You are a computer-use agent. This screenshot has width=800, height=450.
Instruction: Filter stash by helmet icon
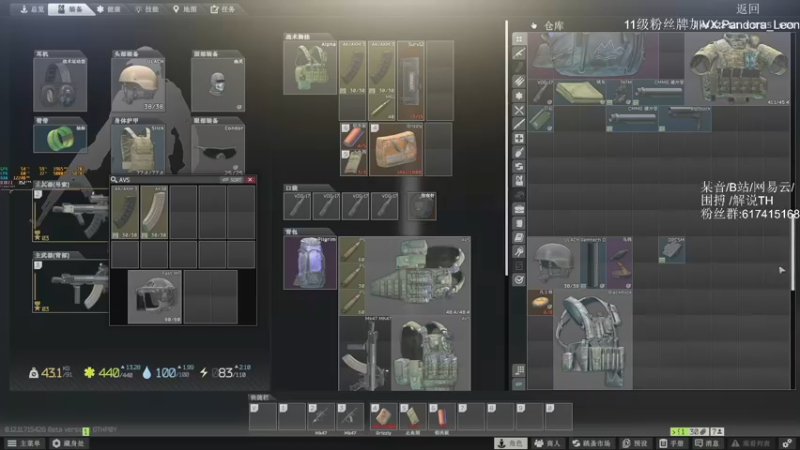[519, 195]
